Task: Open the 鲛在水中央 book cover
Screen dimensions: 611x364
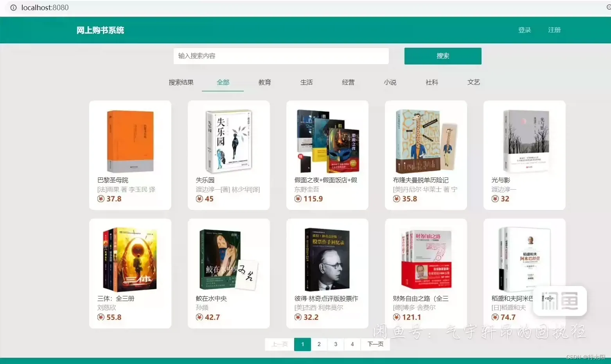Action: point(229,260)
